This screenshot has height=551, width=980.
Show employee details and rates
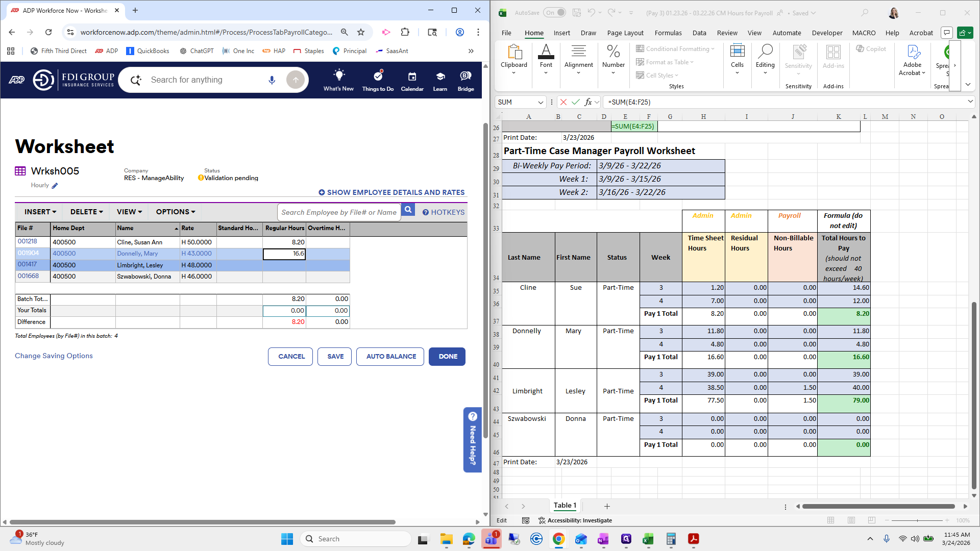click(391, 192)
